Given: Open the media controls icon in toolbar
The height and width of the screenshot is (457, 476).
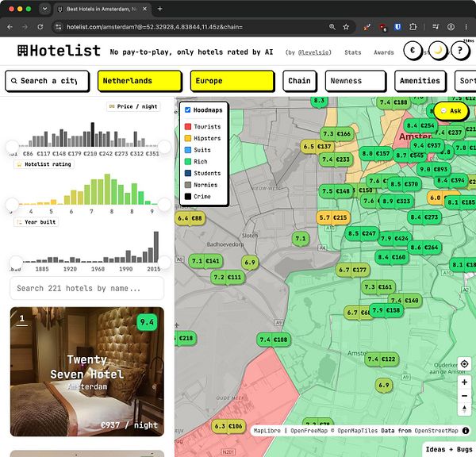Looking at the screenshot, I should coord(436,27).
